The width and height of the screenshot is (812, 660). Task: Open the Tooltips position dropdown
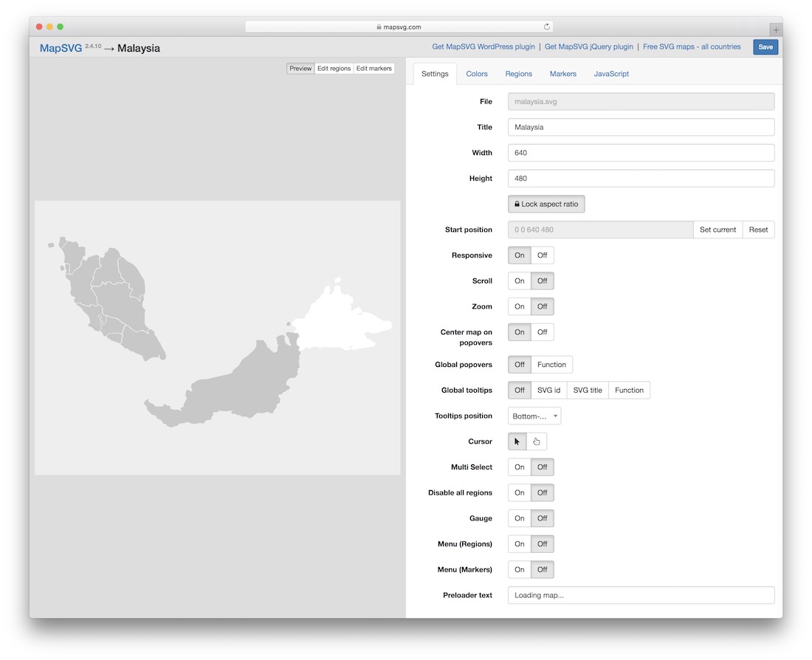coord(534,416)
